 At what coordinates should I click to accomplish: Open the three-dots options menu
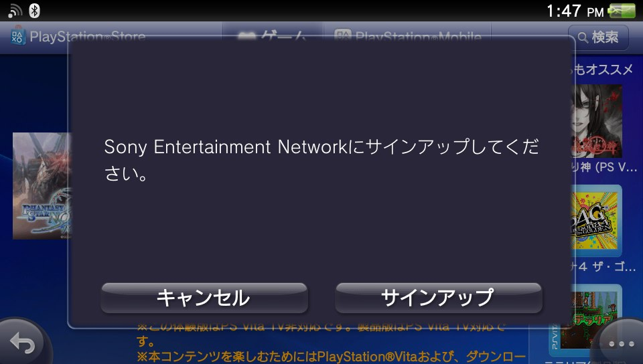pos(621,344)
